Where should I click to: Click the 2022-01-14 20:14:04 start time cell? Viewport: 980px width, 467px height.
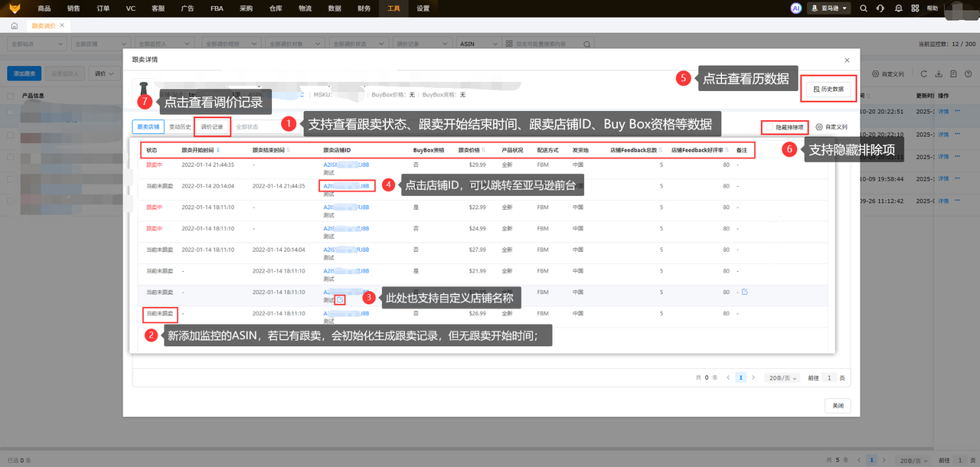pos(208,185)
